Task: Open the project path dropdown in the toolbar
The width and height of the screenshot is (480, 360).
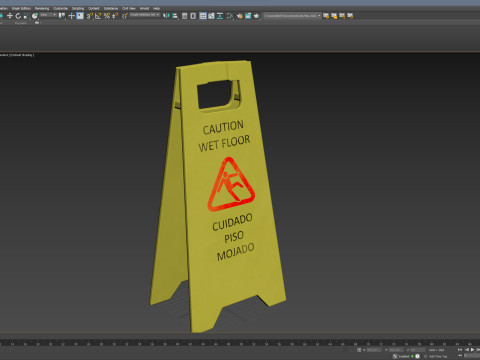Action: tap(292, 16)
